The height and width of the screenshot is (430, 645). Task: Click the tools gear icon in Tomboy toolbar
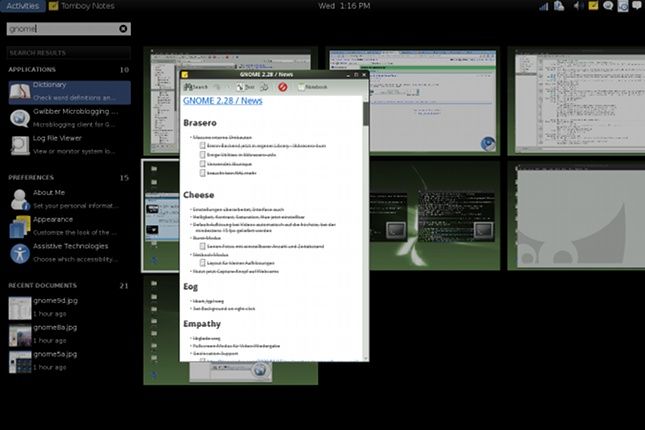pos(264,87)
